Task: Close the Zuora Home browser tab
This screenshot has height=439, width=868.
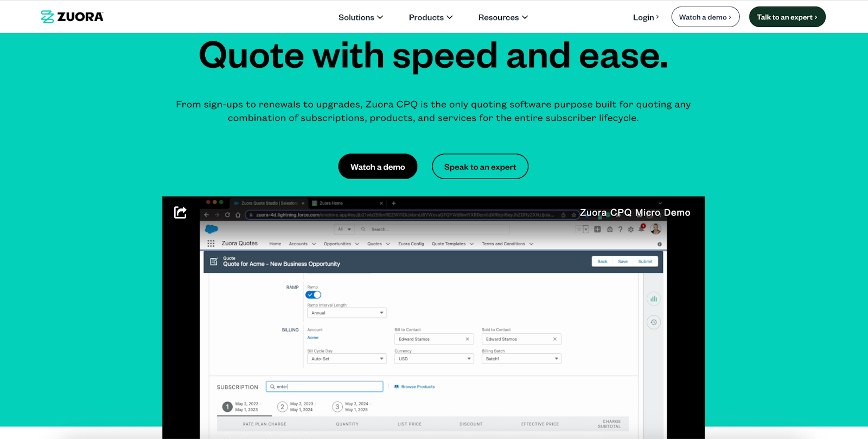Action: tap(381, 203)
